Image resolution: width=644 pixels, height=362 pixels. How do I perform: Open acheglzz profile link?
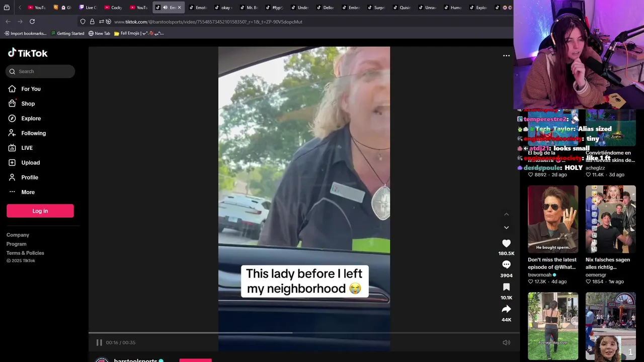pyautogui.click(x=595, y=168)
